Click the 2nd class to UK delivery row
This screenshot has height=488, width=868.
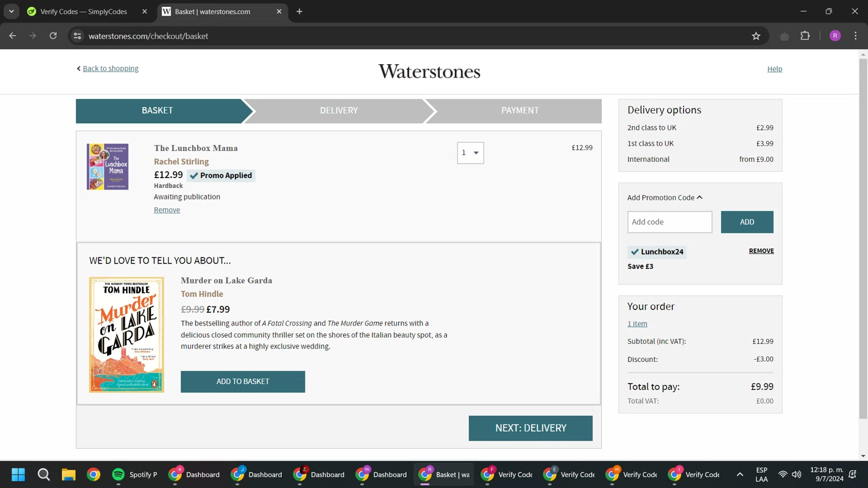point(700,128)
